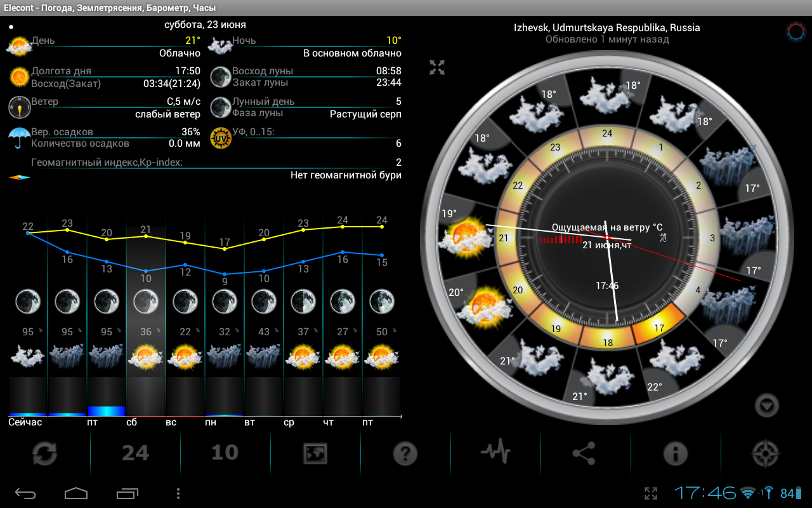Tap the ср day label
The width and height of the screenshot is (812, 508).
(x=289, y=422)
